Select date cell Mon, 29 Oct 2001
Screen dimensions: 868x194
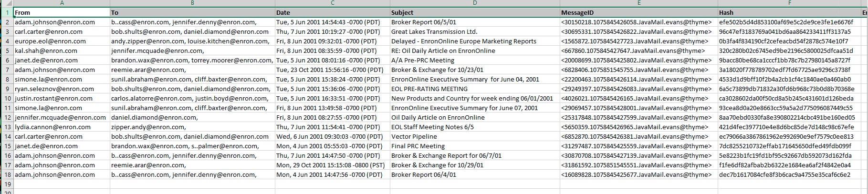click(332, 165)
